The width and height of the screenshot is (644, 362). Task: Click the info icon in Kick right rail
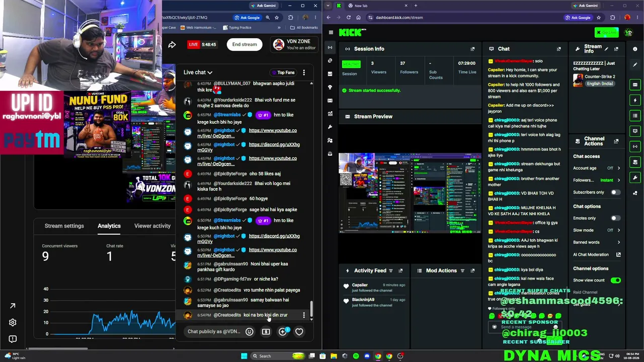coord(635,49)
